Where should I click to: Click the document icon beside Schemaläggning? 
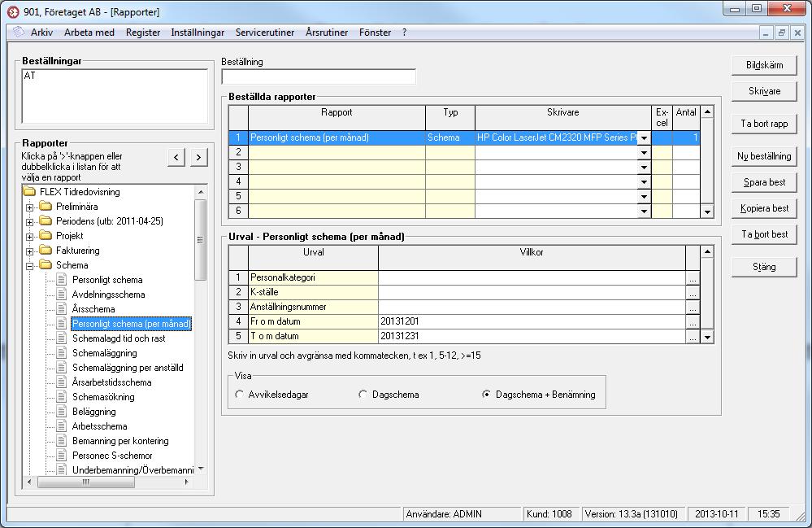(x=62, y=353)
